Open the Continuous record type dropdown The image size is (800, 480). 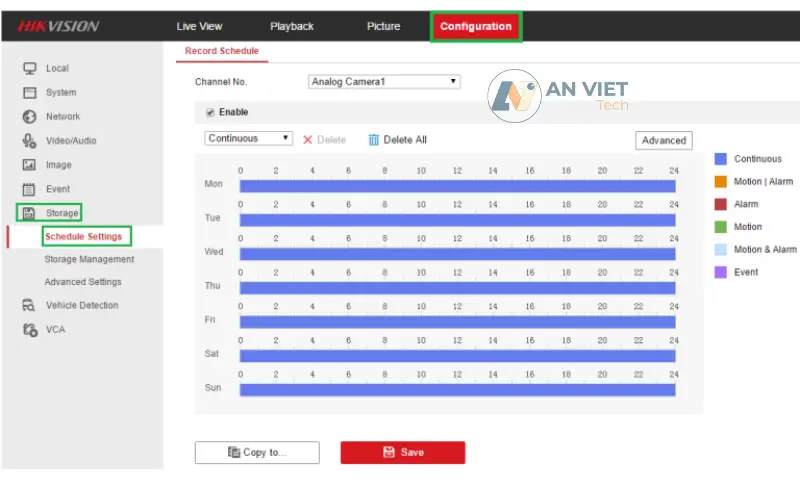click(x=248, y=139)
